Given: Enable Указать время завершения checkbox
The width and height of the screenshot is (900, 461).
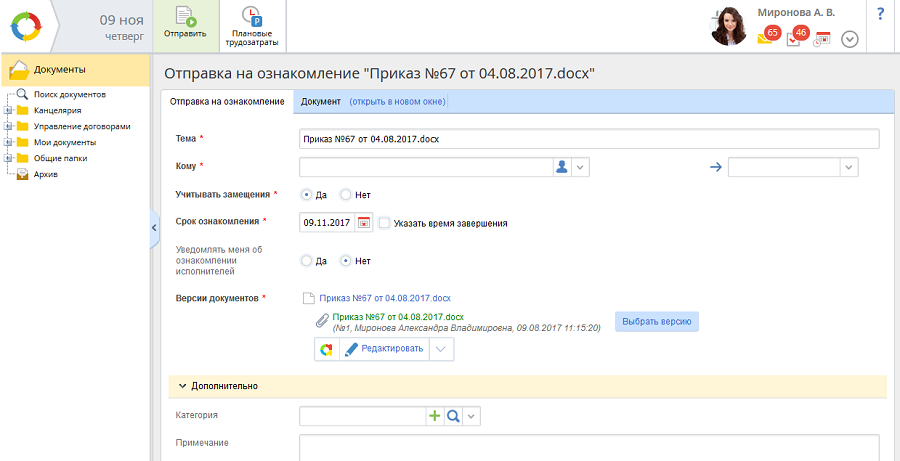Looking at the screenshot, I should click(x=385, y=223).
